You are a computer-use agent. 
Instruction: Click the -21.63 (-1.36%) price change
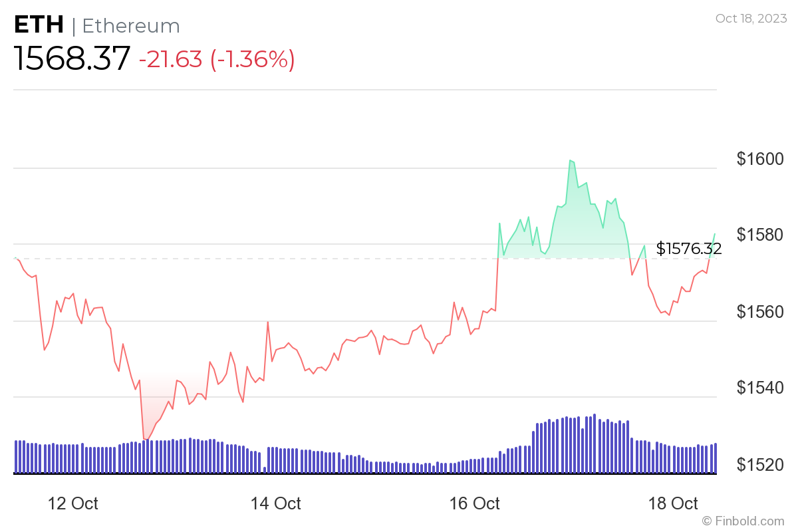coord(216,60)
